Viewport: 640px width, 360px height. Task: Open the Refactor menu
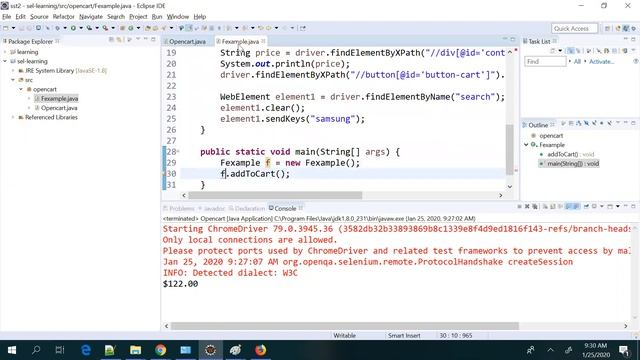coord(63,17)
